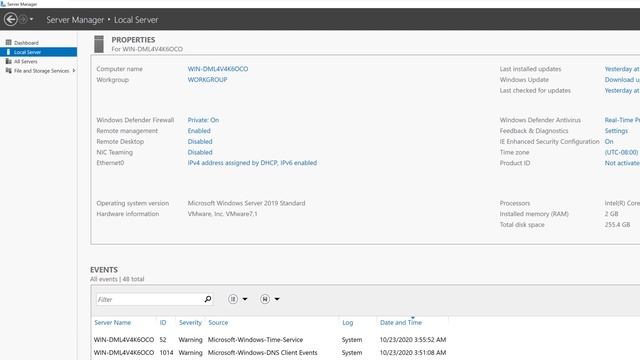
Task: Click the Dashboard icon in sidebar
Action: 9,42
